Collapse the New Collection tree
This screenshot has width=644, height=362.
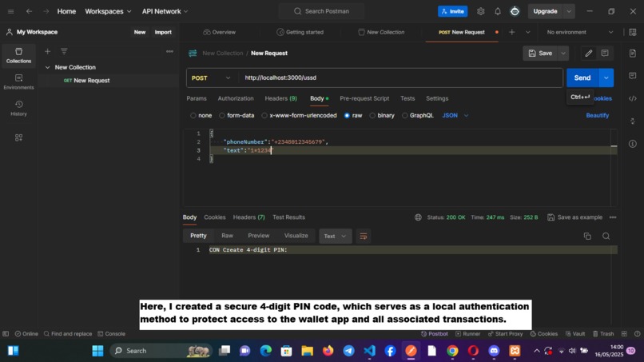pos(47,67)
